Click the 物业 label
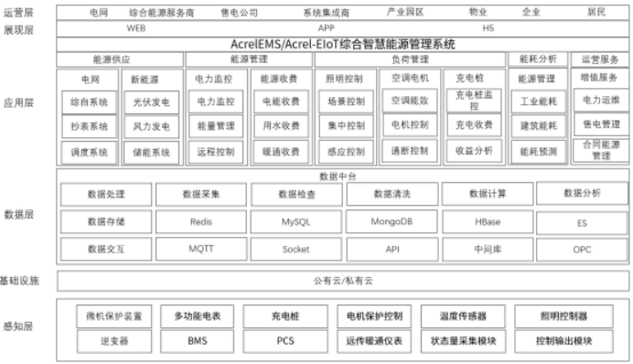This screenshot has height=364, width=633. pyautogui.click(x=478, y=12)
